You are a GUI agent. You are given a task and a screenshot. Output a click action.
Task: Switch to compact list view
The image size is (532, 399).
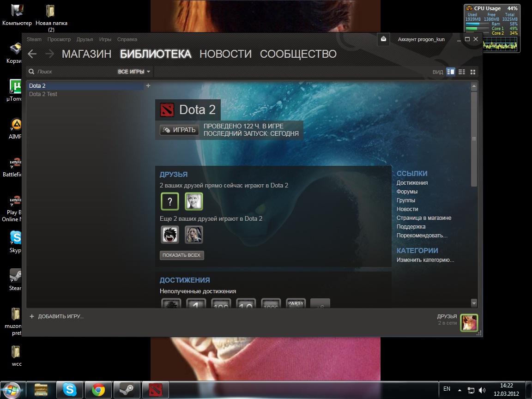[x=462, y=72]
